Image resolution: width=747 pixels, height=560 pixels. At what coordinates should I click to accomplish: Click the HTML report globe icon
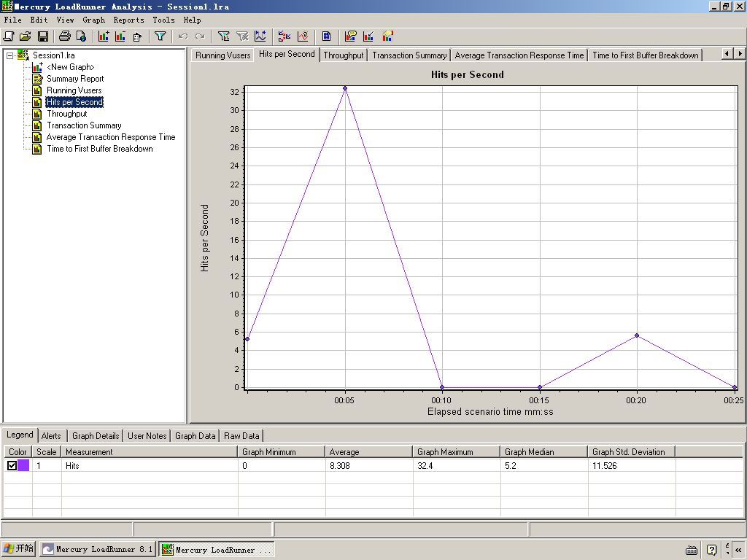(82, 36)
